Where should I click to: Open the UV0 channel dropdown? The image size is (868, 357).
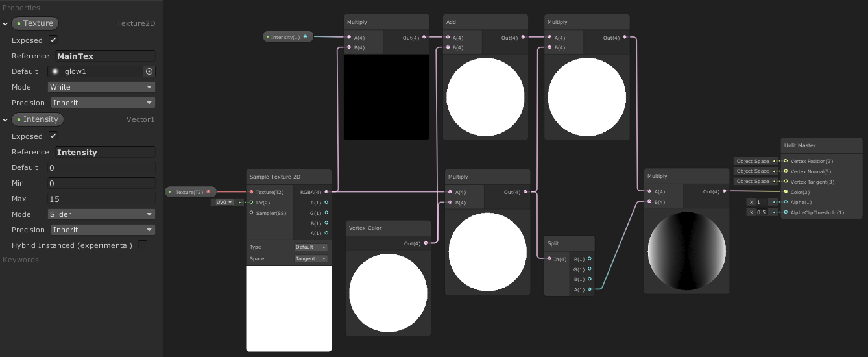pos(223,203)
